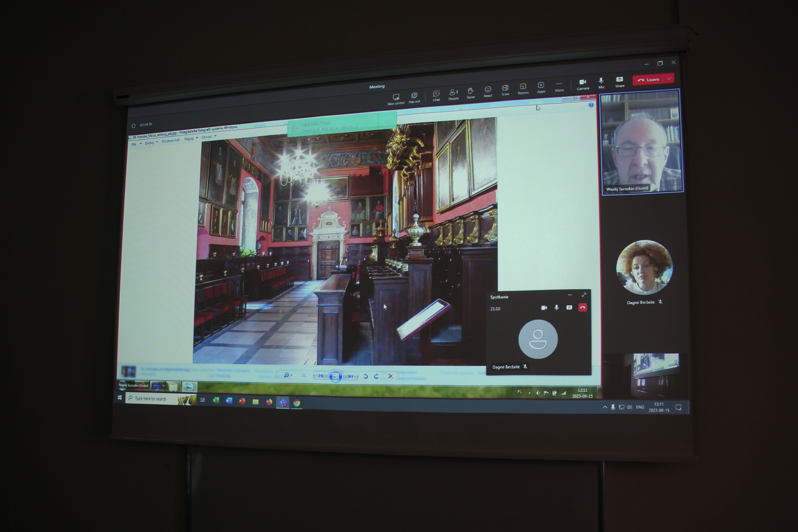The width and height of the screenshot is (798, 532).
Task: Open Firefox from the Windows taskbar
Action: 269,402
